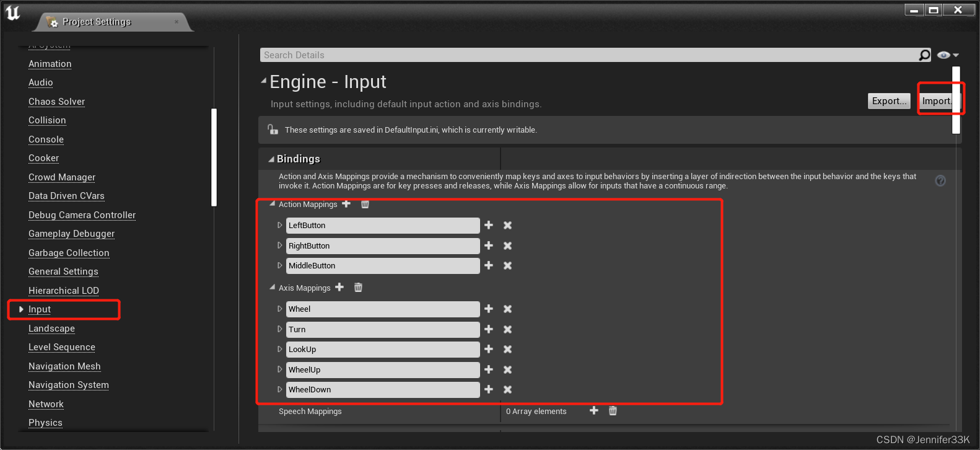Add an axis entry to Turn mapping
This screenshot has width=980, height=450.
tap(489, 329)
